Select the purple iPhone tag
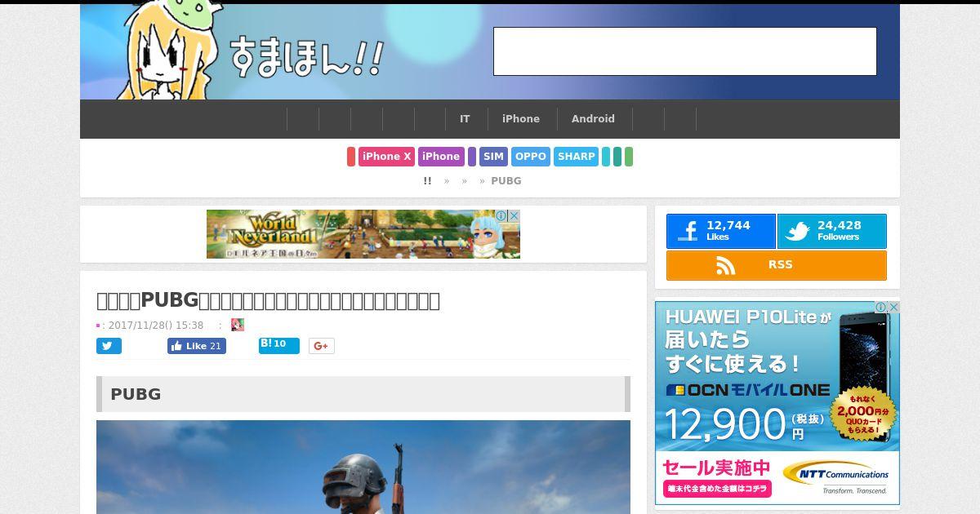 441,157
